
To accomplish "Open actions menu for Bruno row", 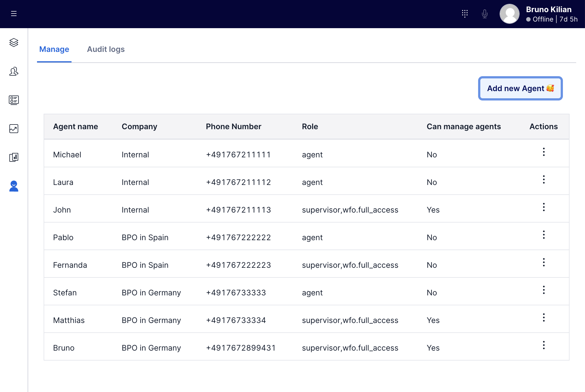I will 544,345.
